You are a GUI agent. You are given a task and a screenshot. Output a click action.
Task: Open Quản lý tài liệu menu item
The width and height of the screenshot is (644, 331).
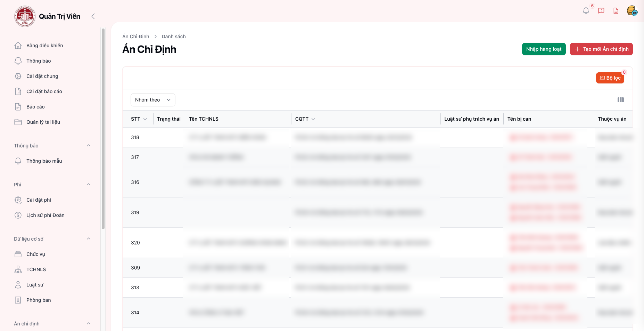click(43, 122)
